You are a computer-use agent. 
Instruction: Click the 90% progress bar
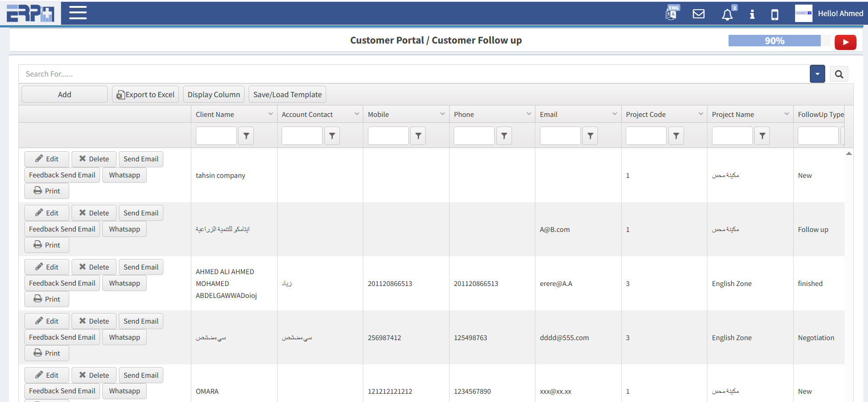774,41
